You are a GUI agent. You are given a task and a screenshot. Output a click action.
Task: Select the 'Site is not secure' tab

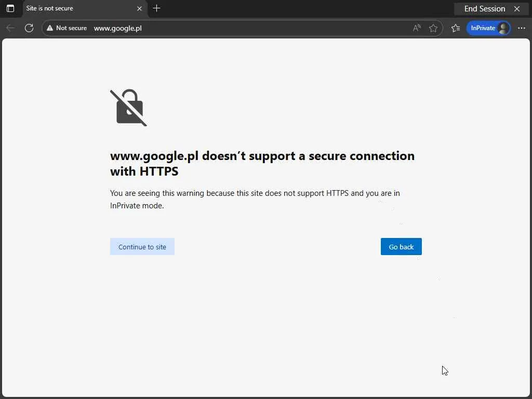[85, 8]
